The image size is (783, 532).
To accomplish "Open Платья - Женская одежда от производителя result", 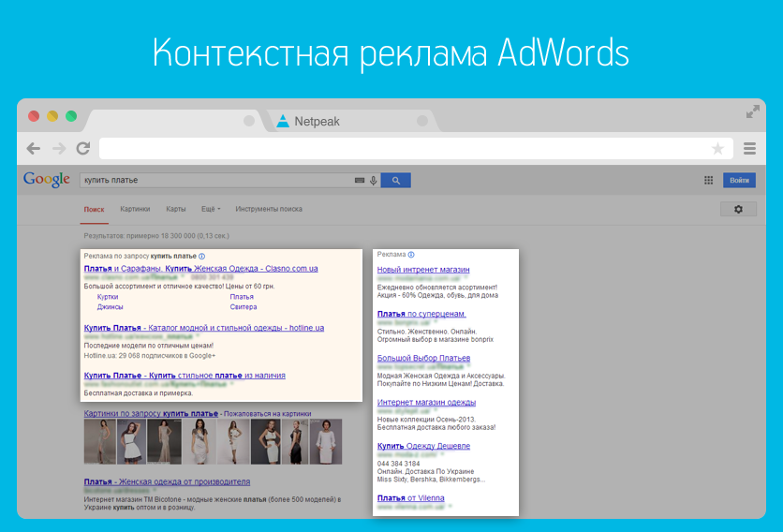I will pos(167,481).
